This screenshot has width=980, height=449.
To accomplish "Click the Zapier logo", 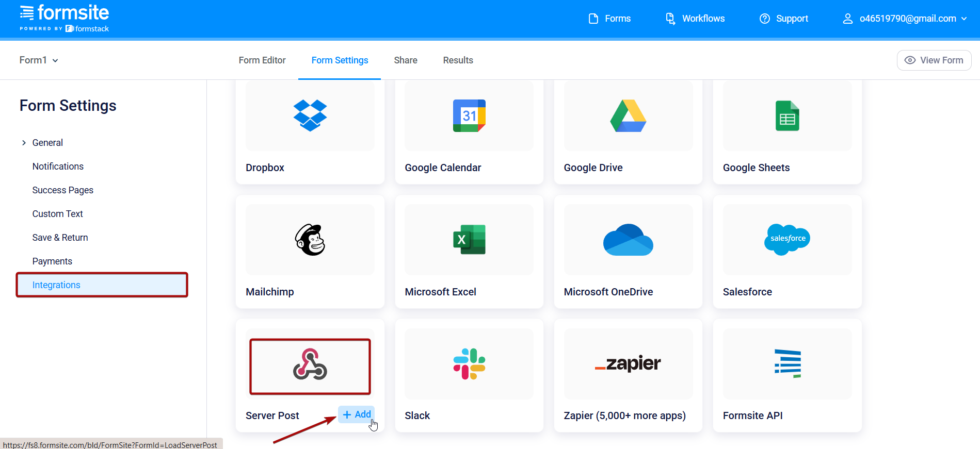I will (x=628, y=363).
